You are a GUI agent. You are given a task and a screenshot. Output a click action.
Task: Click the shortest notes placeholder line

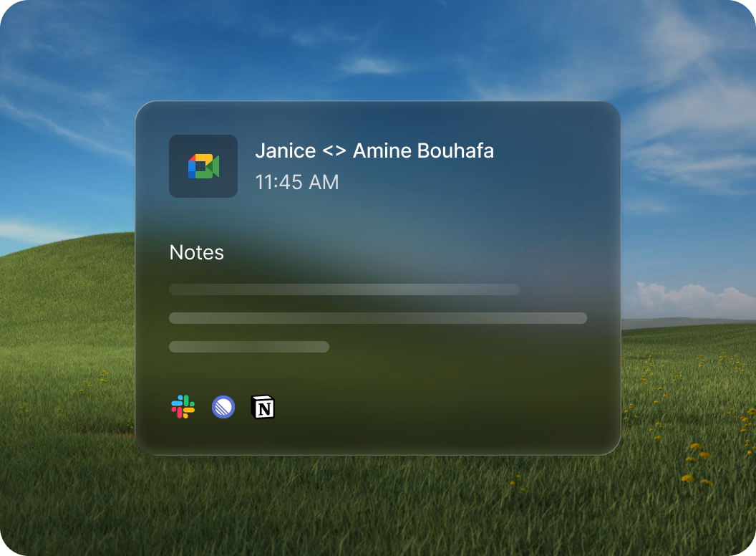(248, 347)
